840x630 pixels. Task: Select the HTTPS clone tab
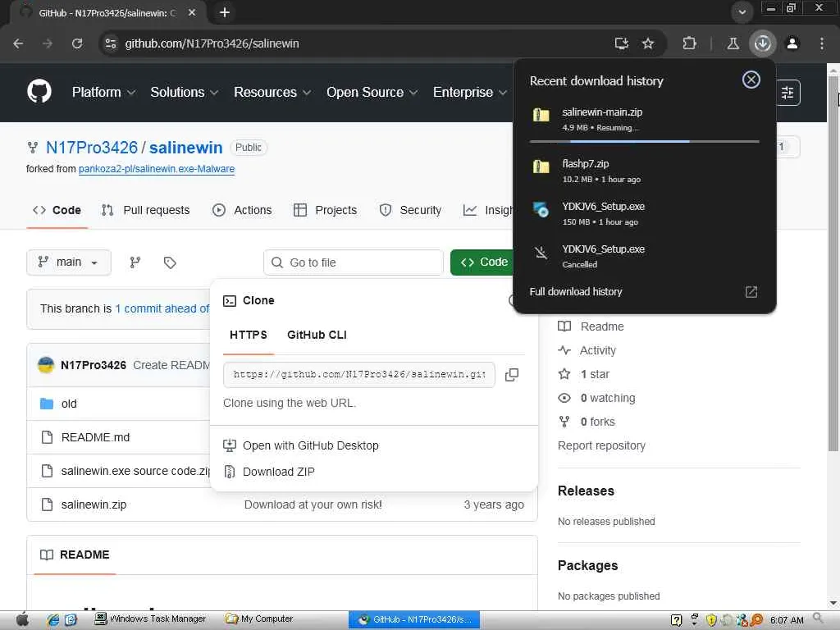click(x=248, y=335)
